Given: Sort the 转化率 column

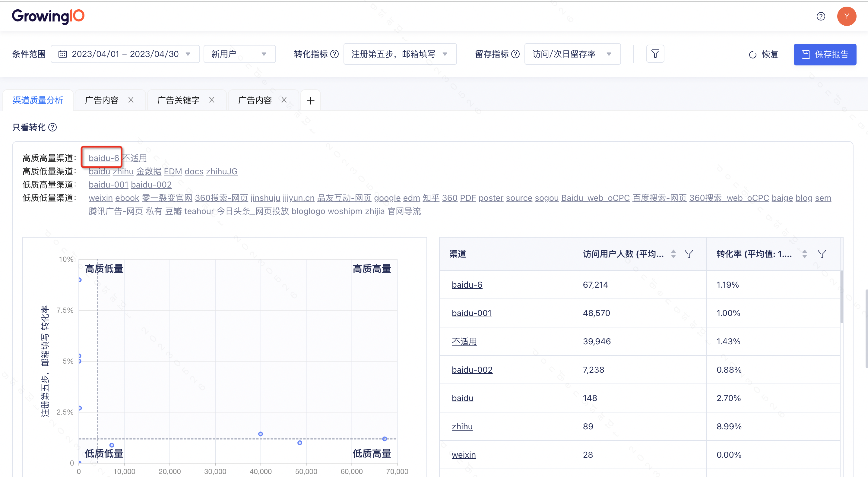Looking at the screenshot, I should [804, 254].
